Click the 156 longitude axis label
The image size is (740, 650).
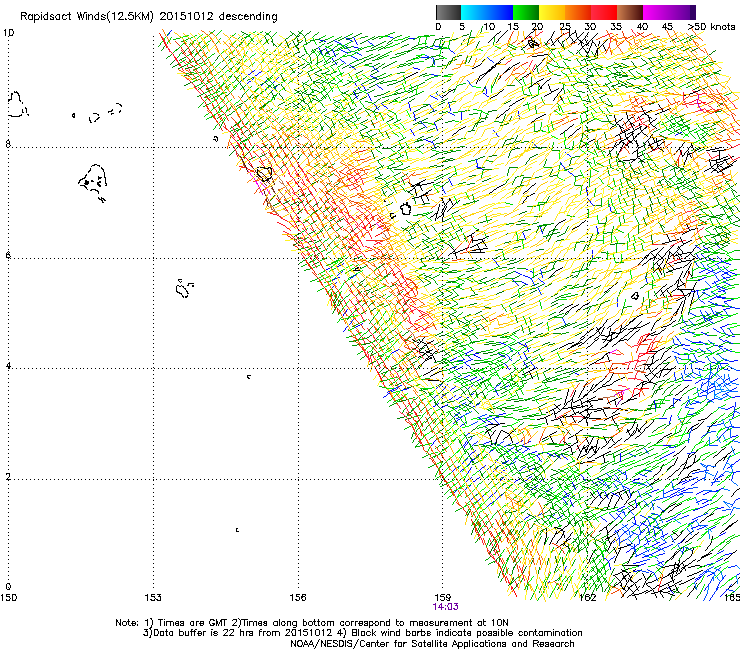(x=298, y=598)
